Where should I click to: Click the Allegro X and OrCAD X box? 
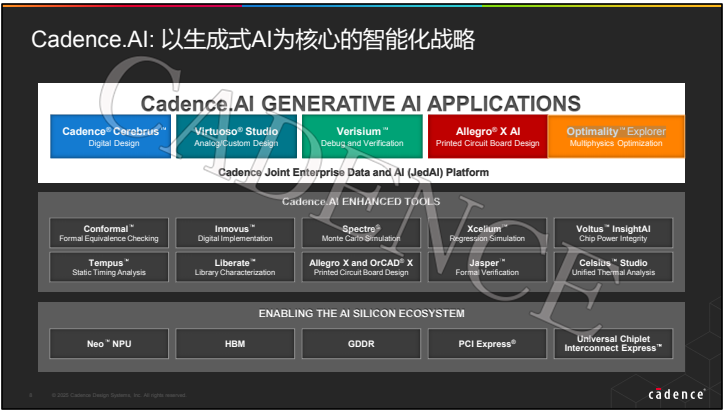[362, 266]
